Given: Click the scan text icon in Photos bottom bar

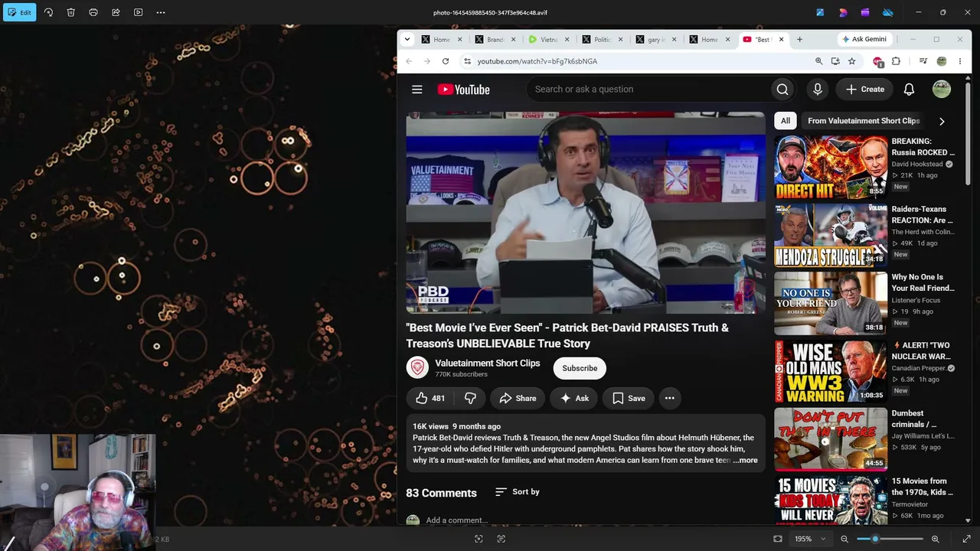Looking at the screenshot, I should tap(501, 539).
